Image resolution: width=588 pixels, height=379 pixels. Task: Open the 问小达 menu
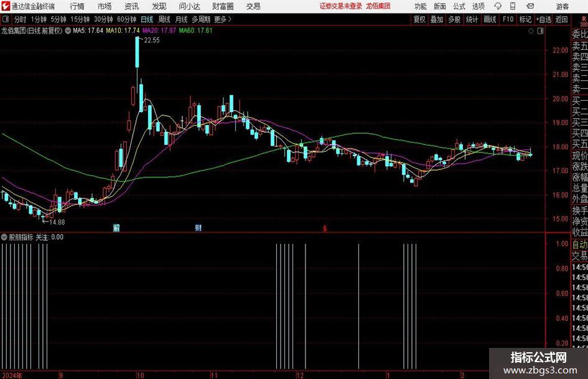pos(189,6)
